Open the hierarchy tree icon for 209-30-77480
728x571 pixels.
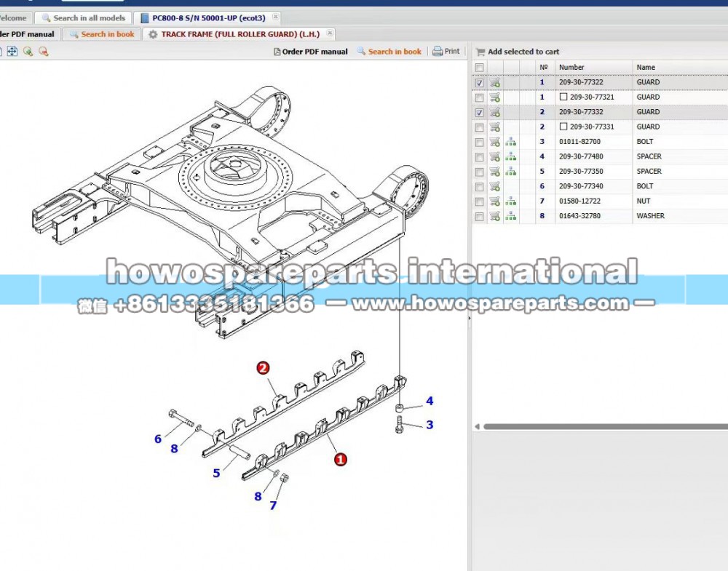511,156
